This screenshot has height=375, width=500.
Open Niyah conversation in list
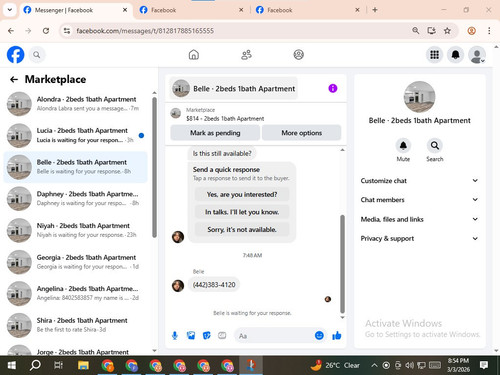76,230
